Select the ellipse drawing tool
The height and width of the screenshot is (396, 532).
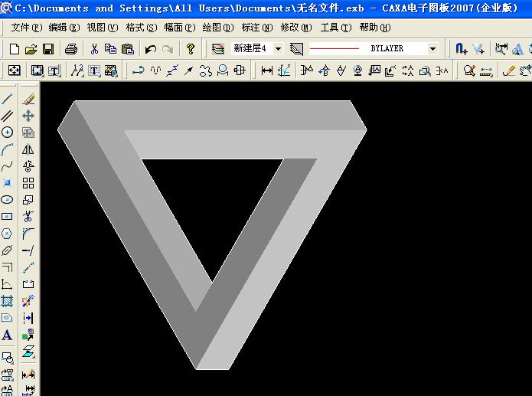[x=7, y=199]
